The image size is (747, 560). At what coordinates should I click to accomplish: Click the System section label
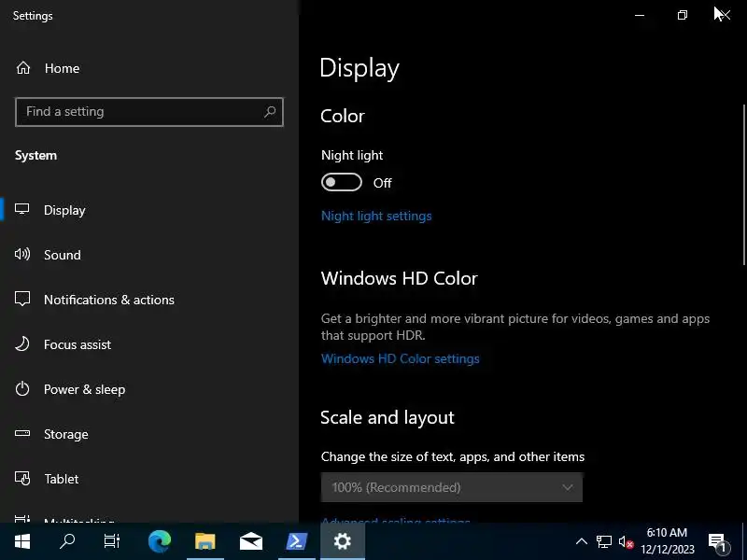pos(35,155)
